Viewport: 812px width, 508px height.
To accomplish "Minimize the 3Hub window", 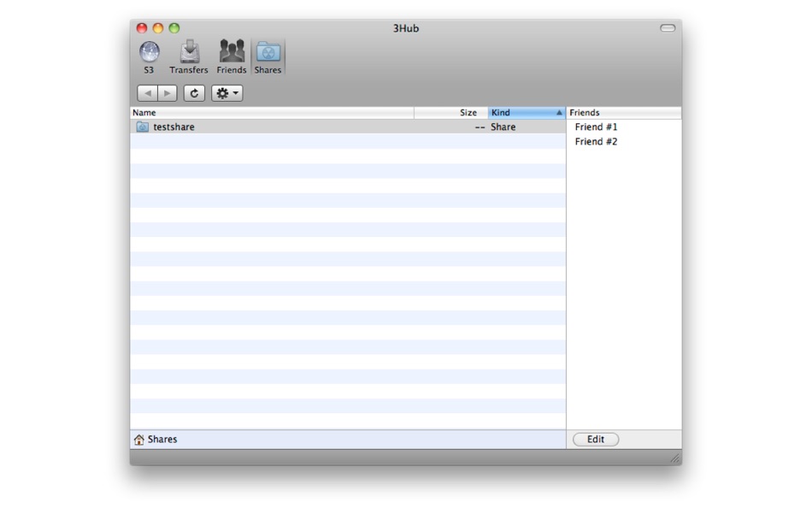I will click(158, 28).
